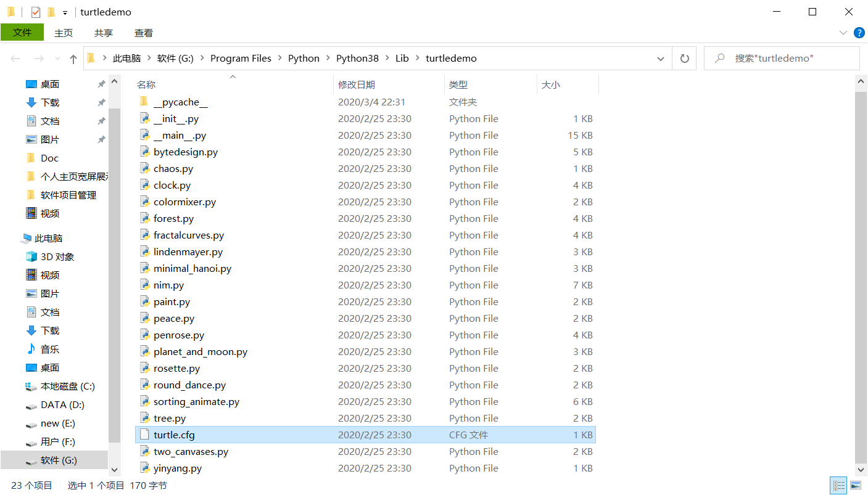Viewport: 868px width, 495px height.
Task: Refresh the current folder view
Action: coord(684,59)
